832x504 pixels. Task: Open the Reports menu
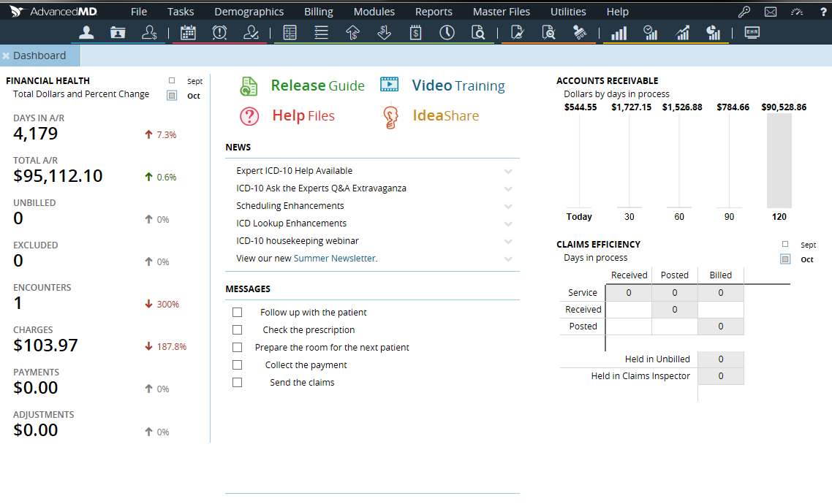tap(434, 12)
